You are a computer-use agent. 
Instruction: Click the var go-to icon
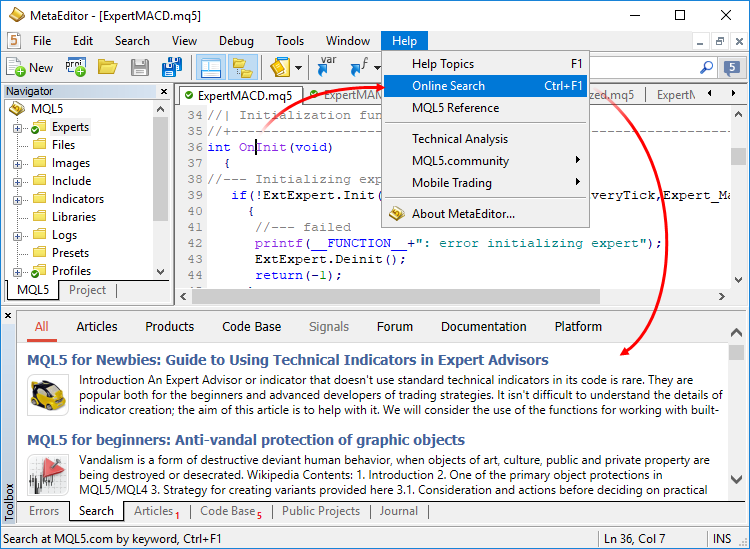coord(326,66)
